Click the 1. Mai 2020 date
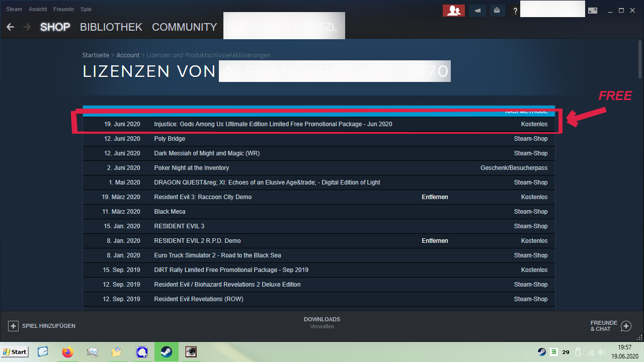This screenshot has height=362, width=644. (x=124, y=183)
